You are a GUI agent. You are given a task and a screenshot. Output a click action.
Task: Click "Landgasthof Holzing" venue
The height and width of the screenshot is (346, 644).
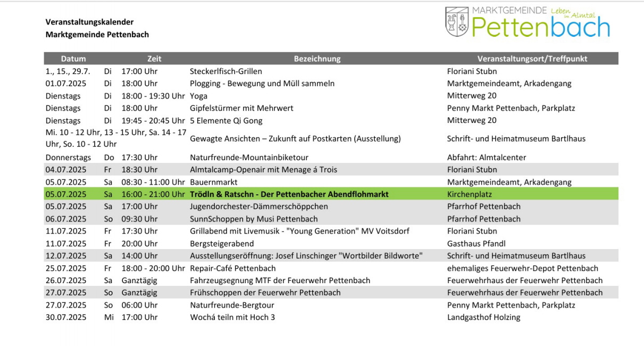[x=484, y=317]
